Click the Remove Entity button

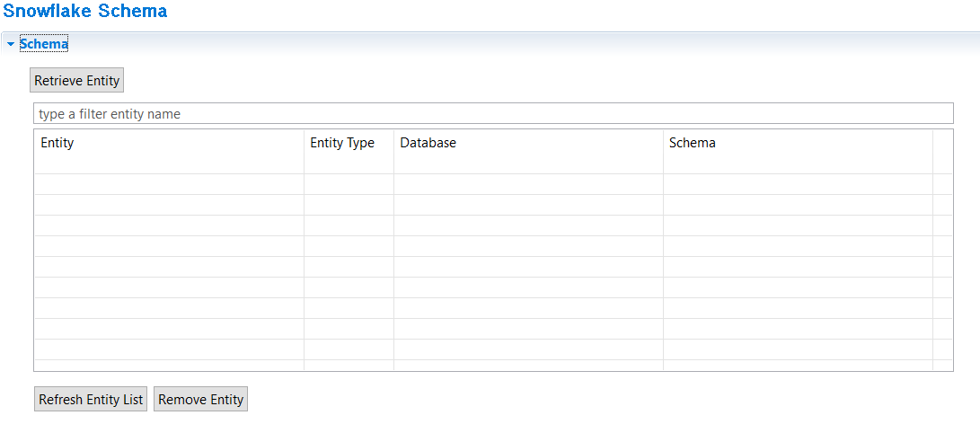200,399
